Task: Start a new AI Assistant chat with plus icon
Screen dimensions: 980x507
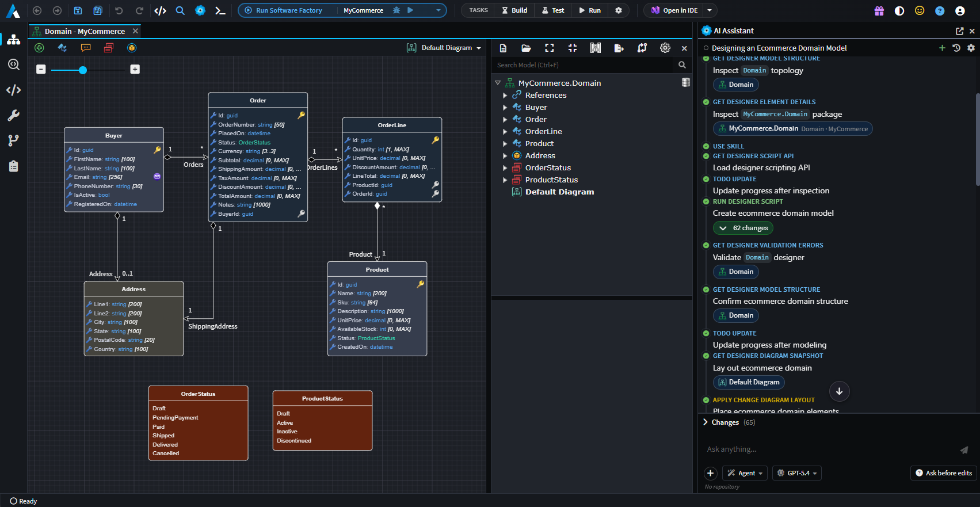Action: 942,48
